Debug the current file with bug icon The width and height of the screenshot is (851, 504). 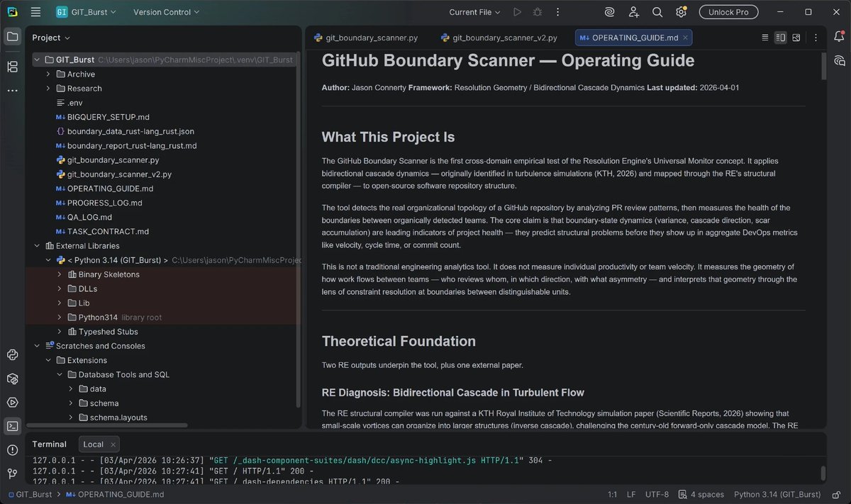538,12
